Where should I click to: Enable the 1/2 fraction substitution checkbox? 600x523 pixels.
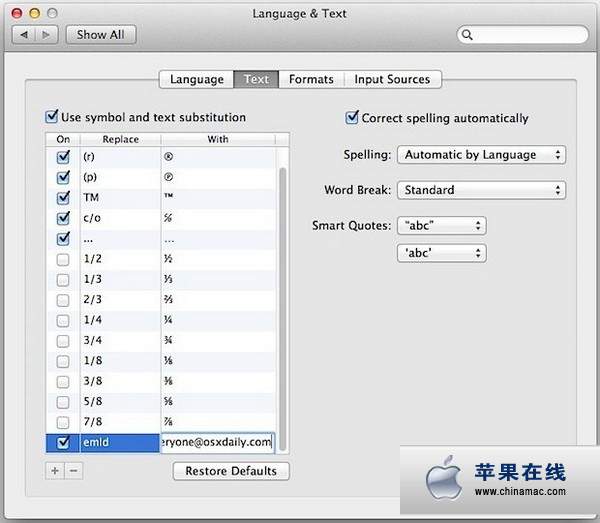63,260
